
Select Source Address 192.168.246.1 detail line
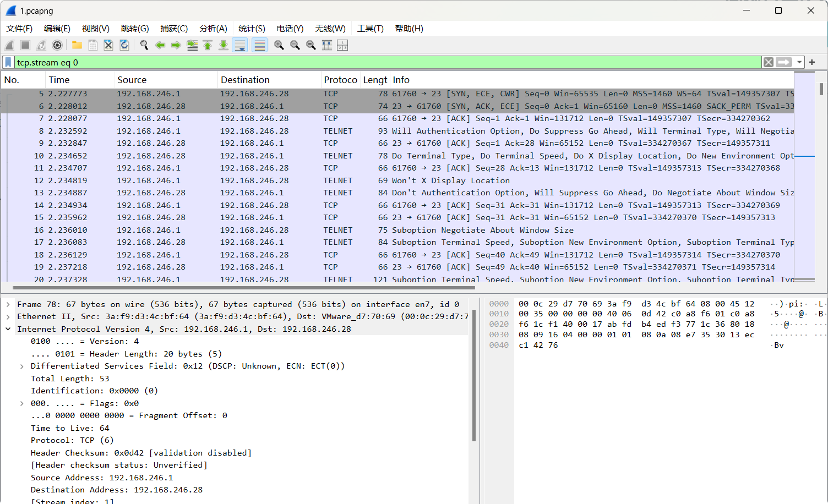102,478
